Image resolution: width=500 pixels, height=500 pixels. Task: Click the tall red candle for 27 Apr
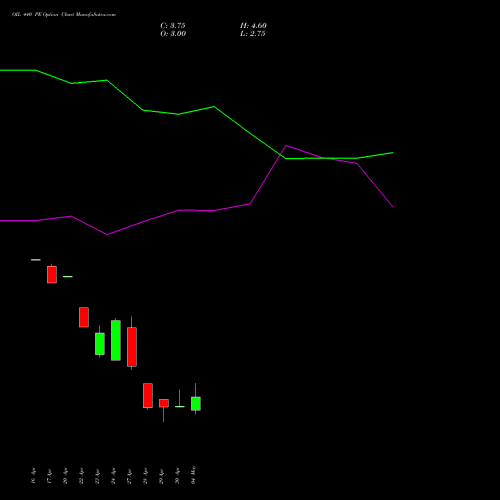coord(132,347)
